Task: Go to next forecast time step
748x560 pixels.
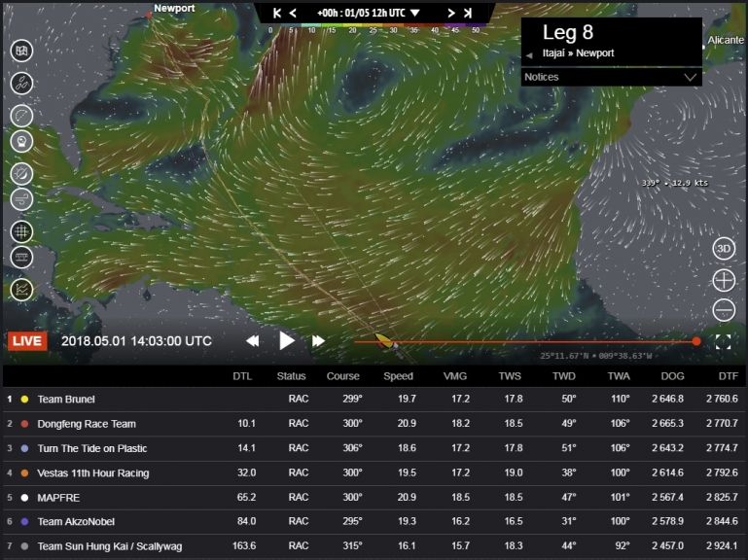Action: [x=450, y=14]
